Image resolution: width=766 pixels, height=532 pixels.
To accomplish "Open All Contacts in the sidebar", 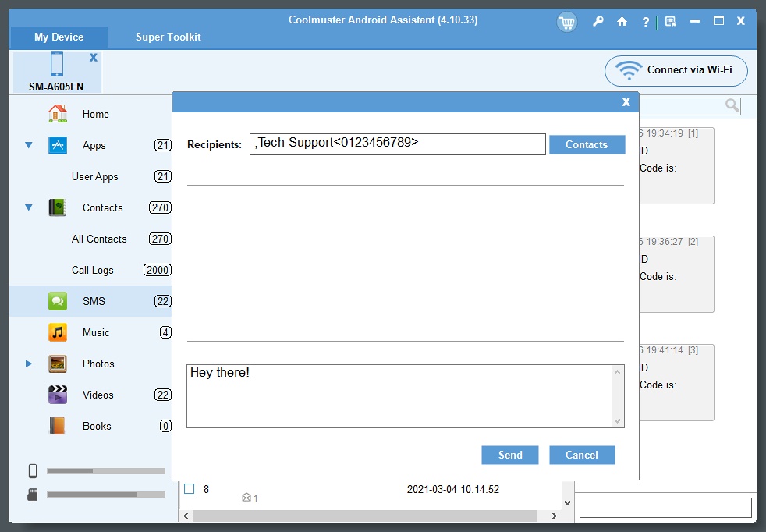I will coord(99,239).
